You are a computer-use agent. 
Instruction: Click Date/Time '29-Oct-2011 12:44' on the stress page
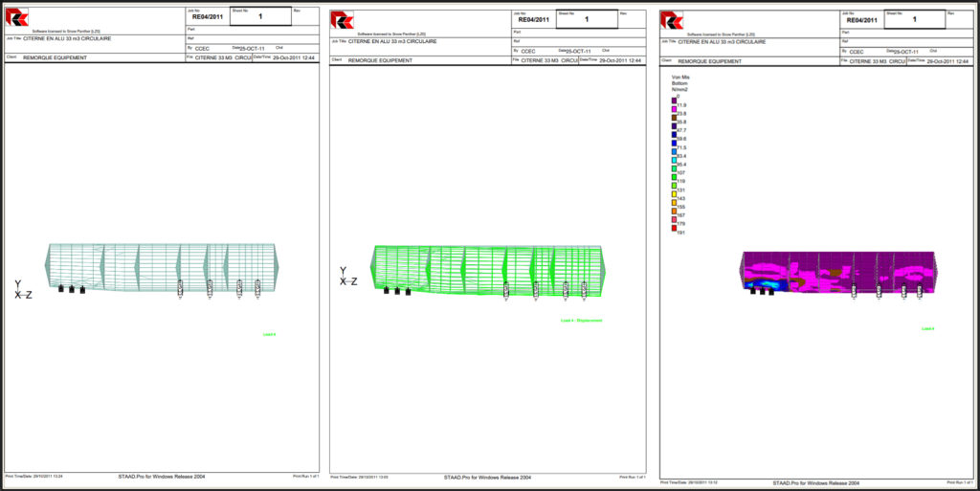click(x=947, y=62)
